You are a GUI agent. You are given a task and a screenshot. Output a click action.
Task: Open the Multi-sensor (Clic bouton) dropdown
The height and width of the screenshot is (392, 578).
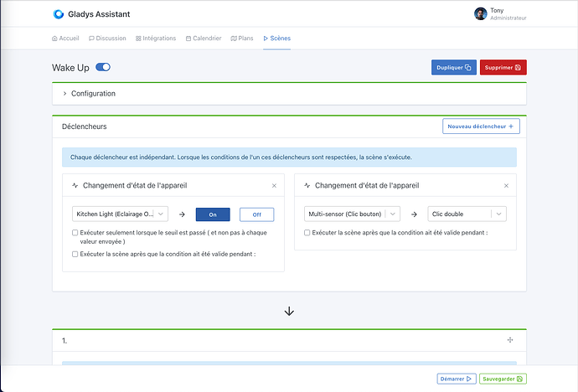coord(352,214)
